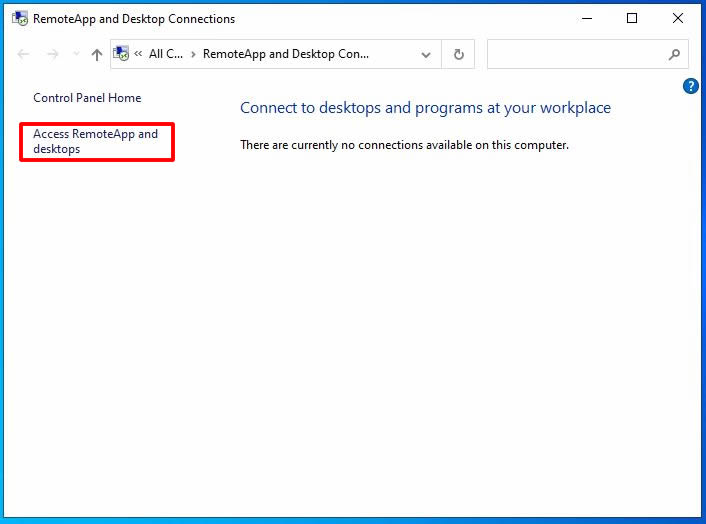Click the double chevron in the address breadcrumb
The height and width of the screenshot is (524, 706).
click(x=138, y=54)
